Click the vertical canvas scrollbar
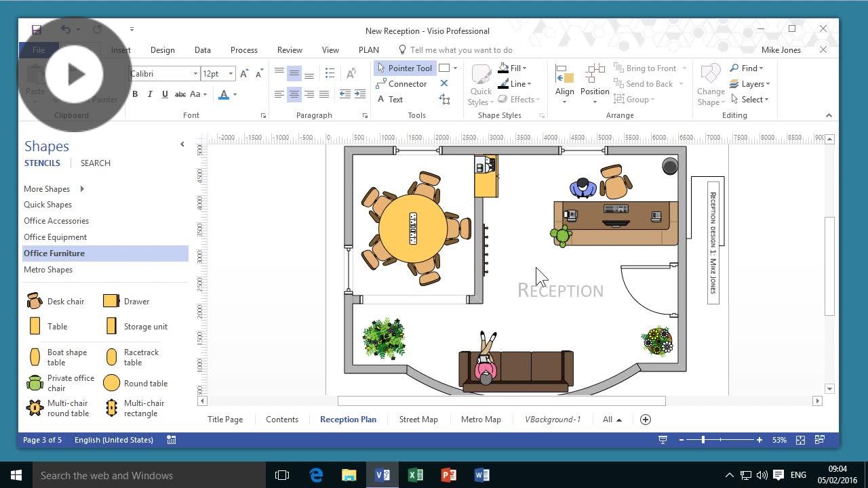 coord(829,264)
